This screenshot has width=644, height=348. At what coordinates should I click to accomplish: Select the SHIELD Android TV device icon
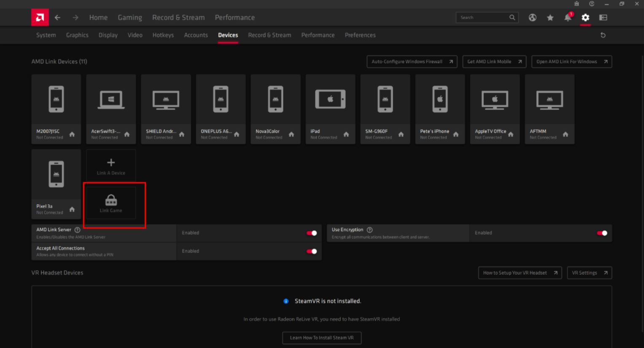[166, 100]
